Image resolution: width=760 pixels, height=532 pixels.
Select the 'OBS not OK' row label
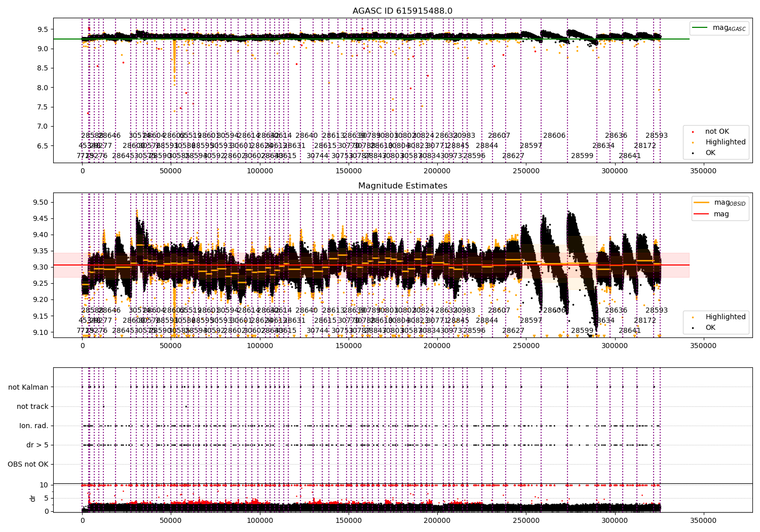(28, 464)
